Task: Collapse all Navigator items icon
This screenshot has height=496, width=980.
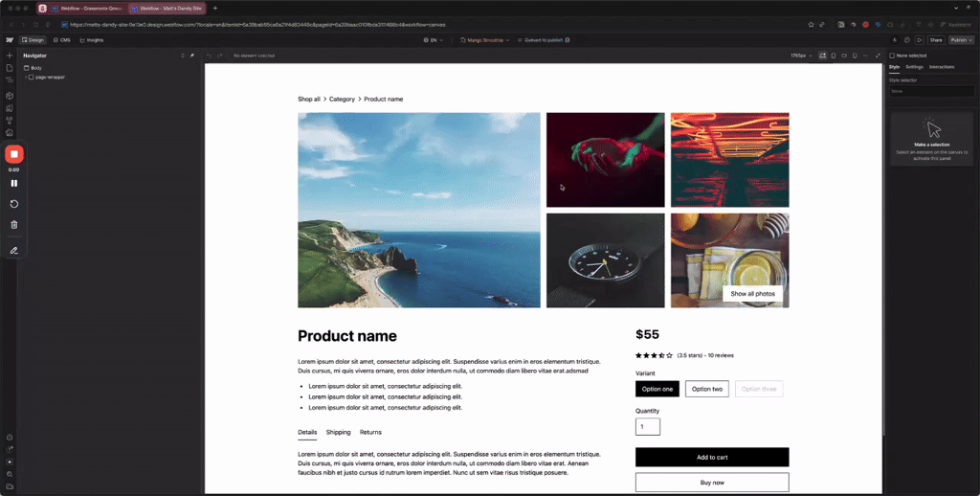Action: (183, 56)
